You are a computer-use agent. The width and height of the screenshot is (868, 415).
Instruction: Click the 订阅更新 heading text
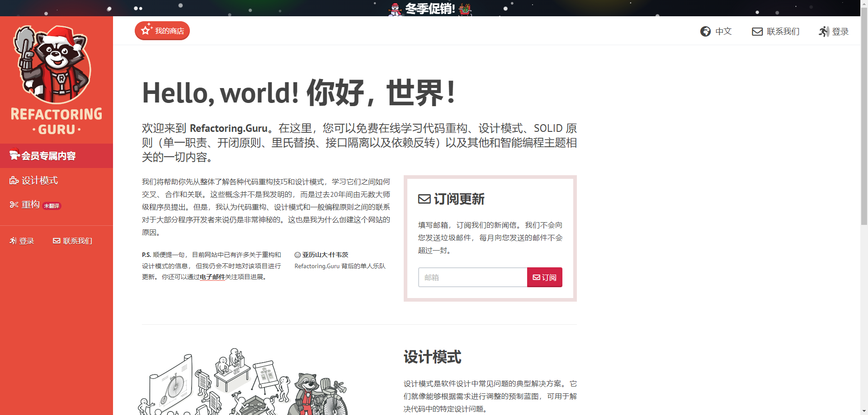459,199
